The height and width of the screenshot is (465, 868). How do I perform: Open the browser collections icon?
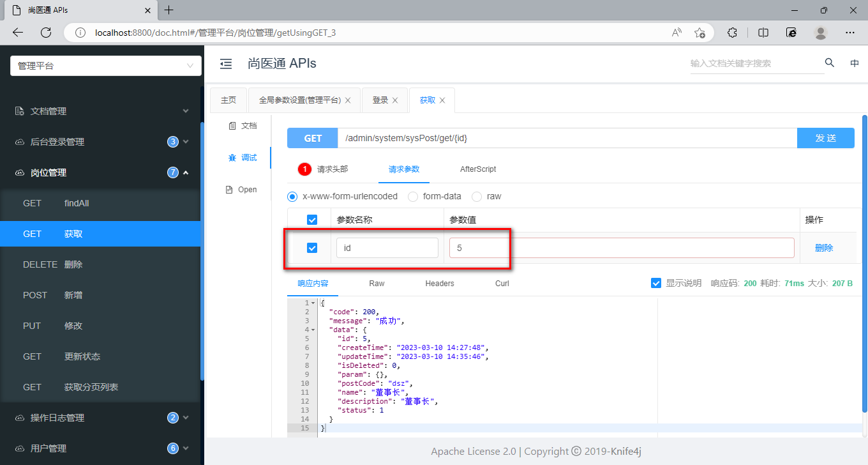791,33
